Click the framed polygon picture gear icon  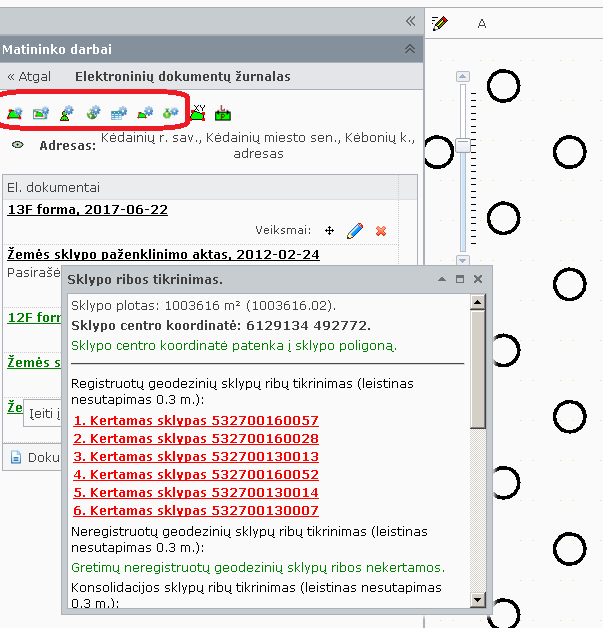41,113
